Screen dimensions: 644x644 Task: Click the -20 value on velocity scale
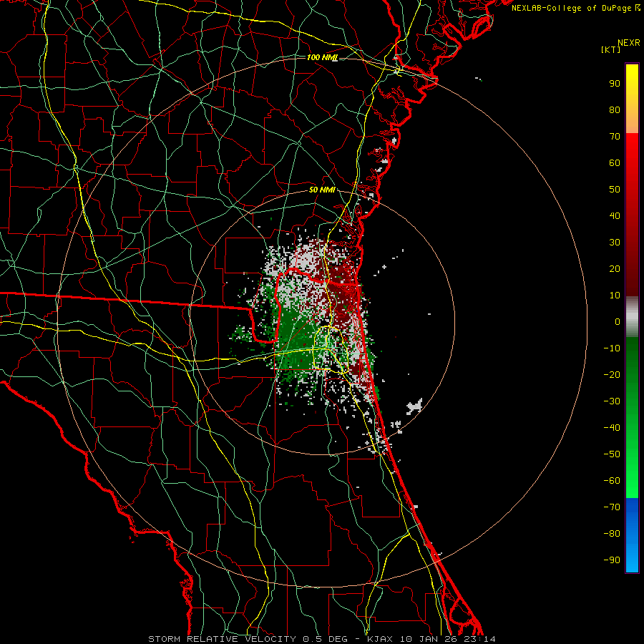612,375
